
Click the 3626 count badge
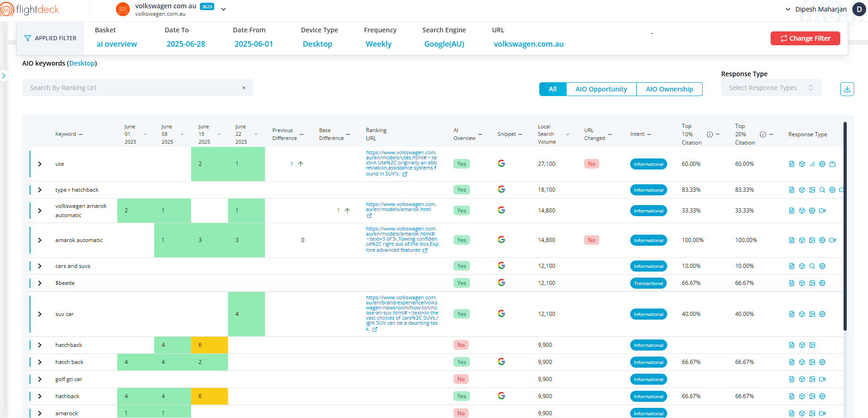pyautogui.click(x=207, y=6)
